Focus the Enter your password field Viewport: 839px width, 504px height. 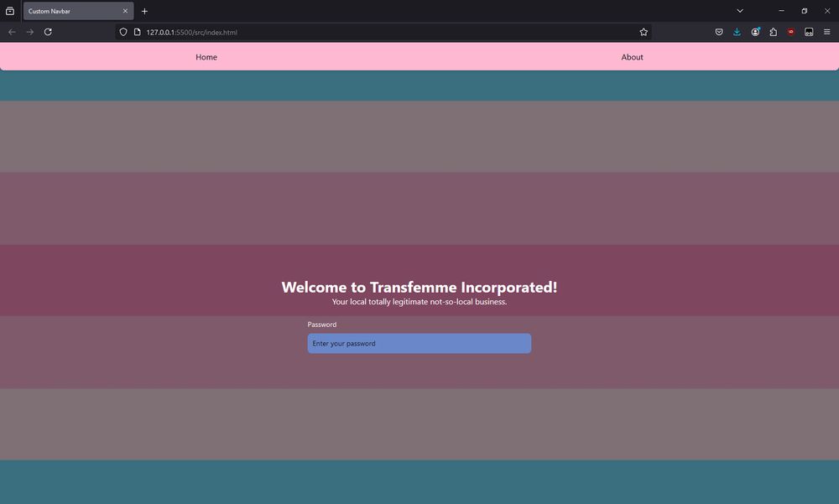point(419,344)
